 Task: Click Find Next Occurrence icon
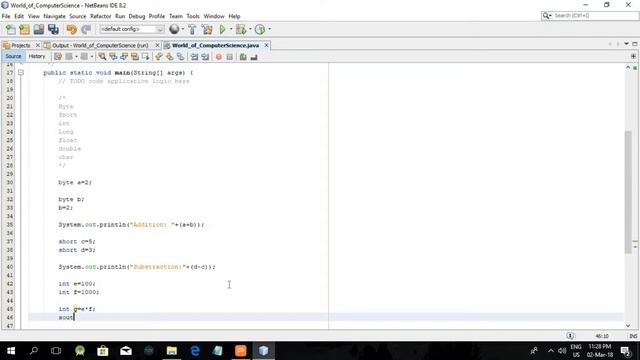coord(124,57)
